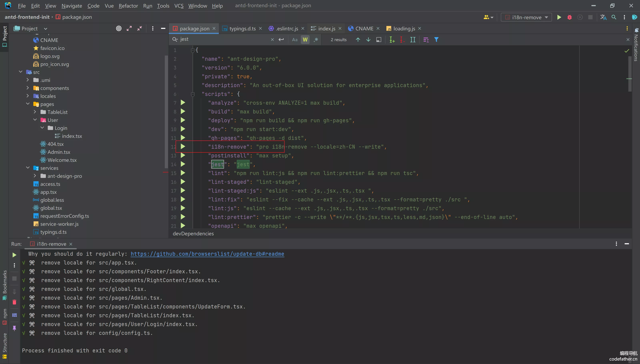Run the 'i18n-remove' script gutter arrow

[x=183, y=146]
